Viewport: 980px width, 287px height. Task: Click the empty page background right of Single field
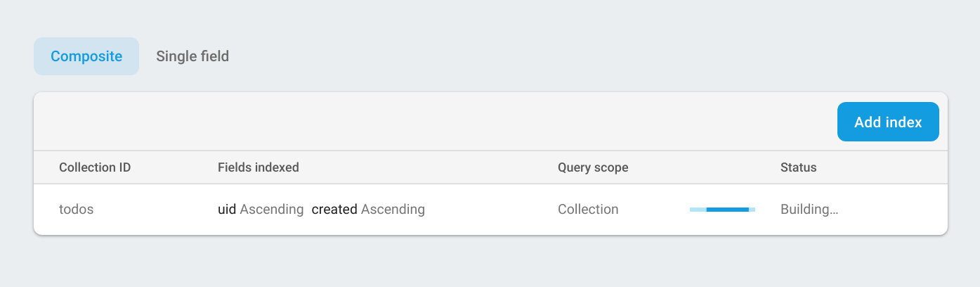(562, 56)
